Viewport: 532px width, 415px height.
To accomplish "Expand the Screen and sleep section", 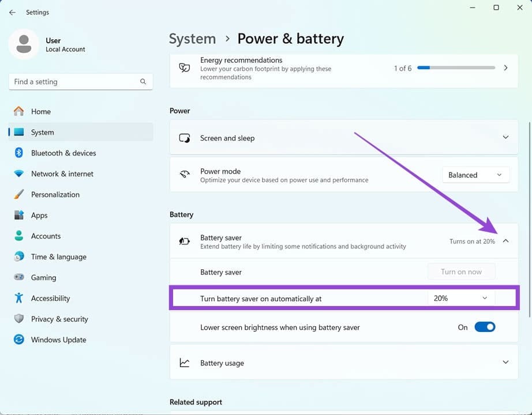I will (x=505, y=138).
